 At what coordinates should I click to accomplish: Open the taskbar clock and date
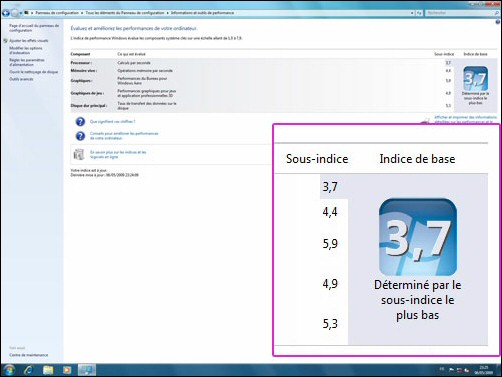[483, 370]
